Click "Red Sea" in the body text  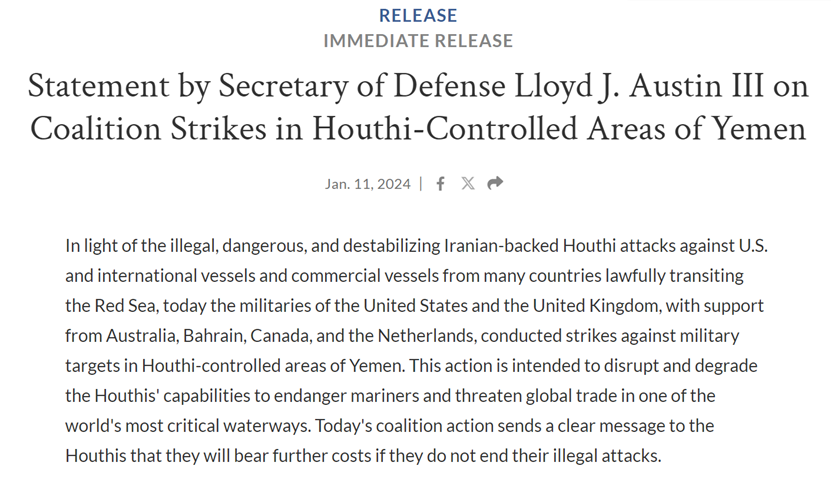pyautogui.click(x=126, y=306)
